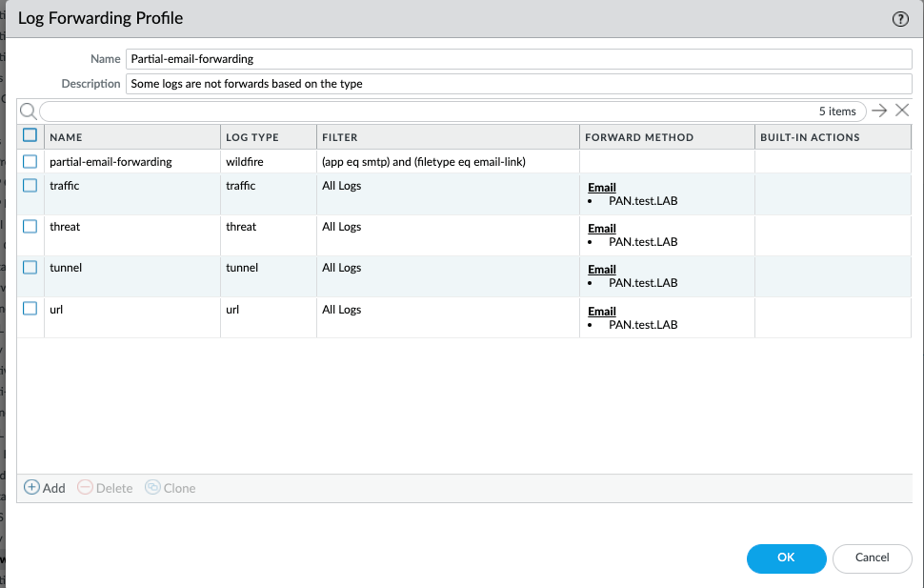
Task: Check the partial-email-forwarding row checkbox
Action: (x=30, y=161)
